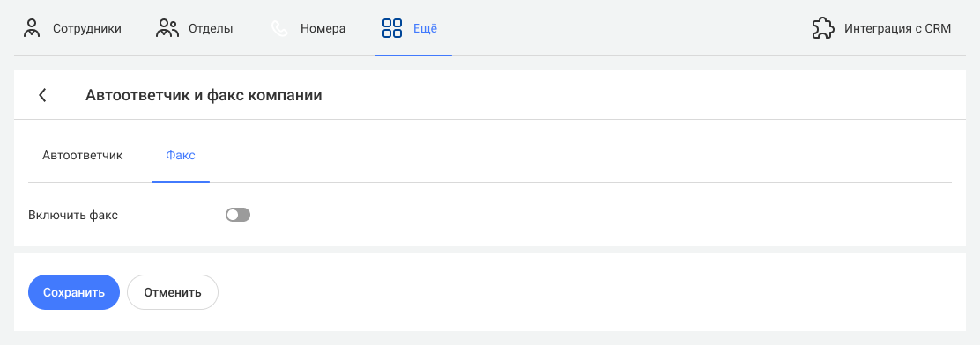Click the heading Автоответчик и факс компании
Viewport: 980px width, 345px height.
tap(204, 95)
